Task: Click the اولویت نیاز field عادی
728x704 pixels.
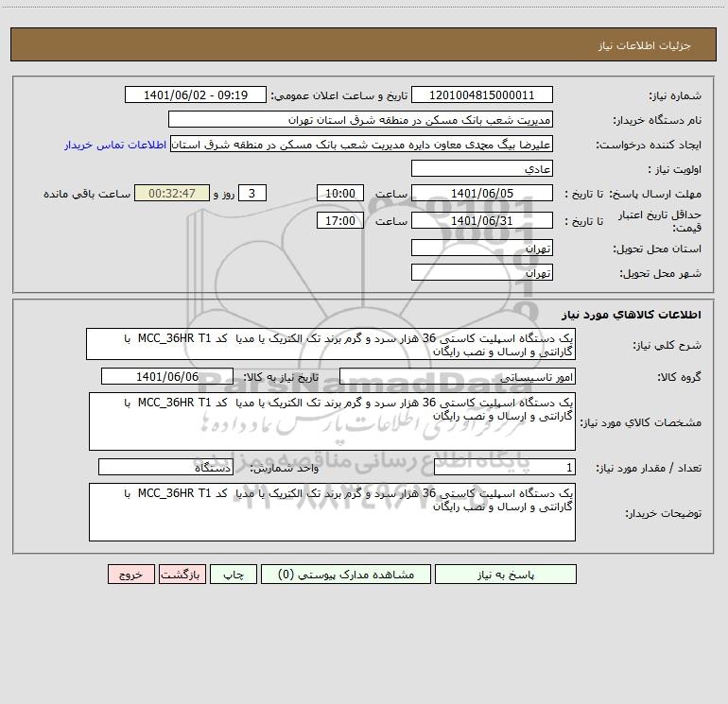Action: tap(482, 168)
